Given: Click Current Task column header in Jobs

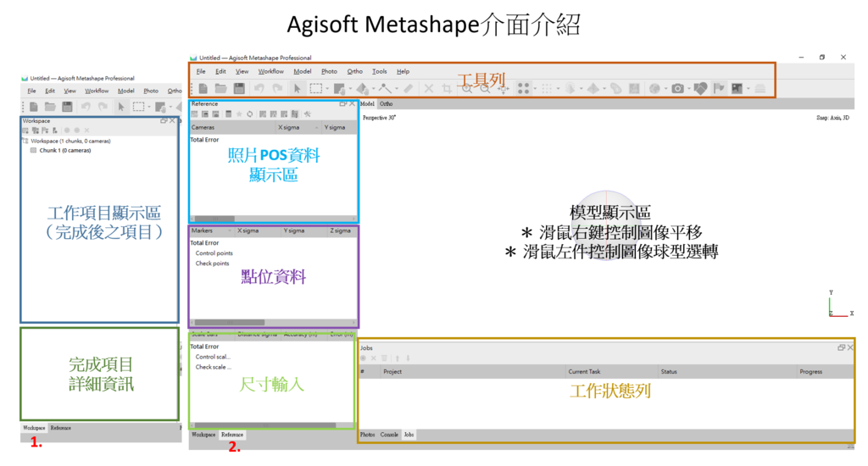Looking at the screenshot, I should click(x=611, y=371).
